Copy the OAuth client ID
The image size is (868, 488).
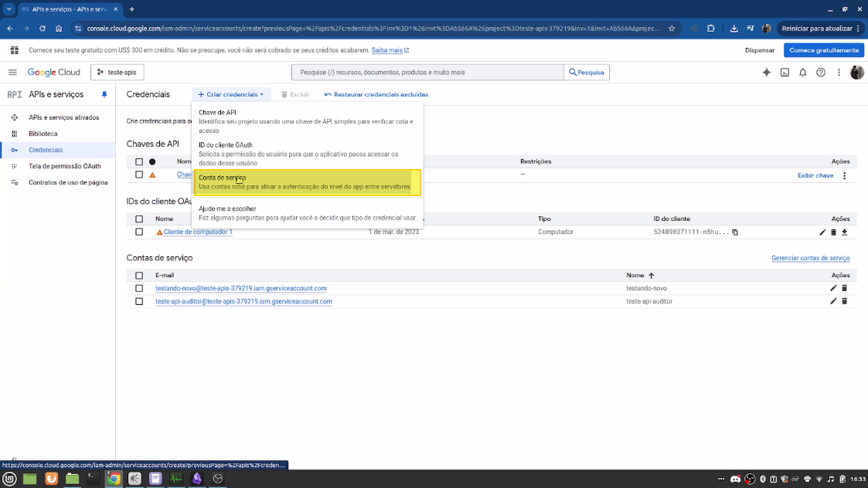pyautogui.click(x=734, y=232)
